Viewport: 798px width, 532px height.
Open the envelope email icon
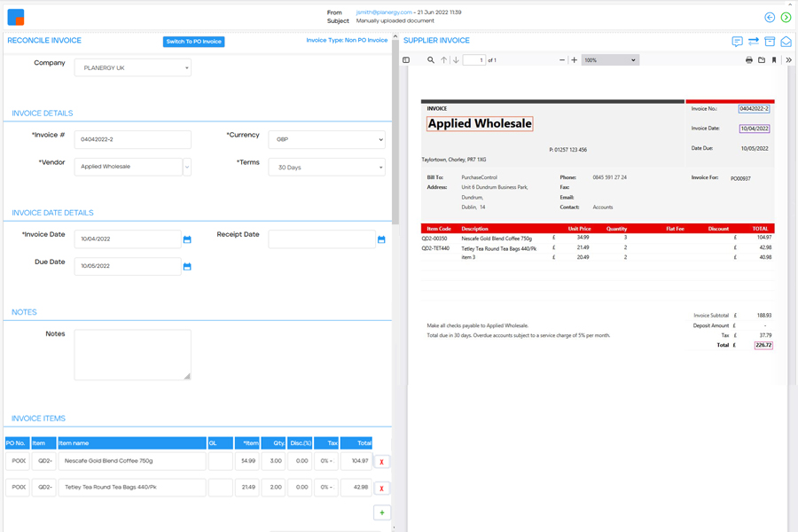(x=786, y=42)
